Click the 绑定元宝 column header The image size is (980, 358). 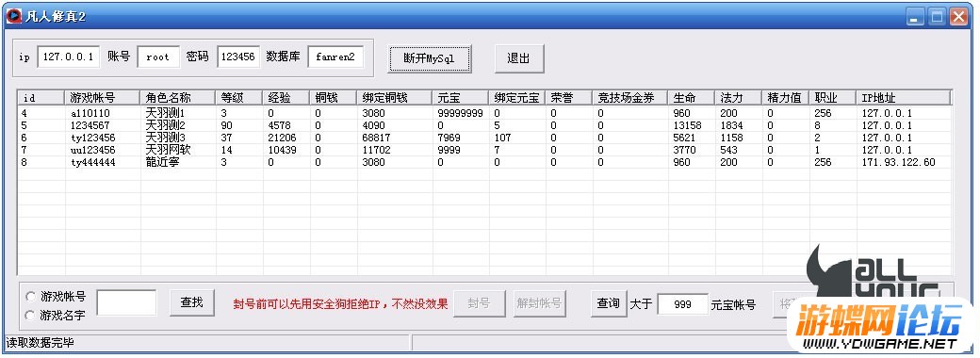pos(517,97)
